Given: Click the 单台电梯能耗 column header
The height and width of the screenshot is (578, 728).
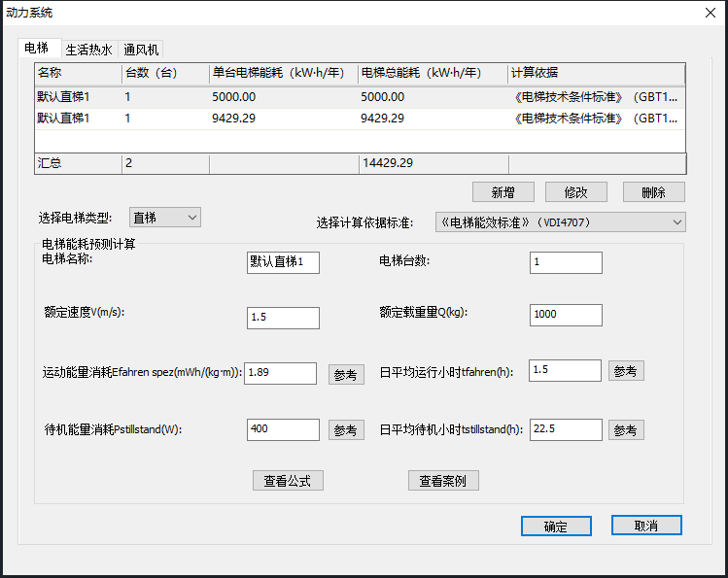Looking at the screenshot, I should [284, 73].
